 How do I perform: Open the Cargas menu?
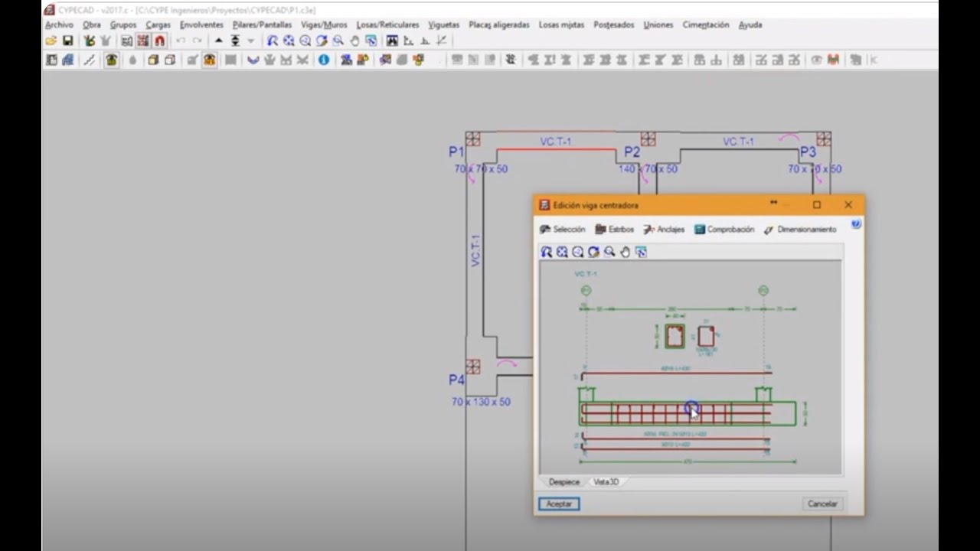(158, 24)
